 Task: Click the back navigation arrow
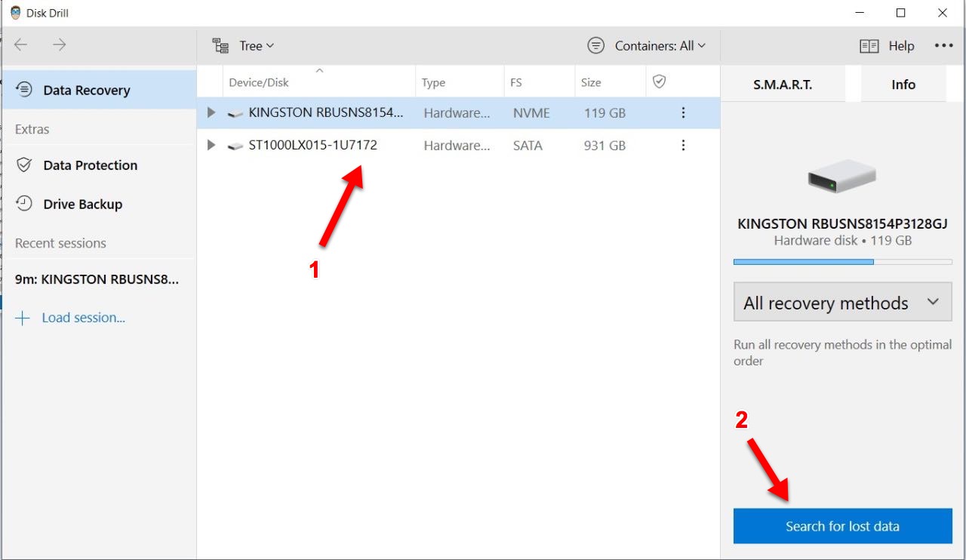coord(21,45)
